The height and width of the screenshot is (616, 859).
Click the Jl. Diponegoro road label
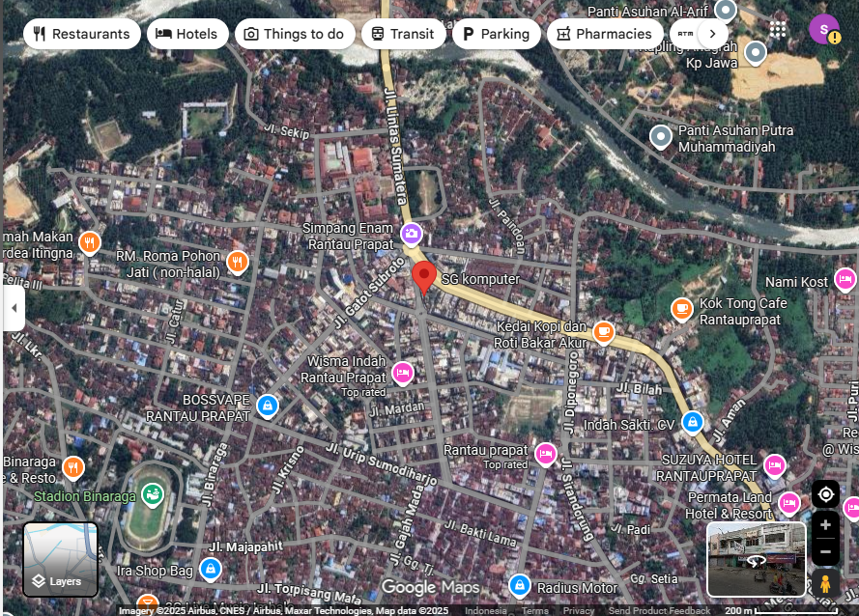click(x=571, y=393)
